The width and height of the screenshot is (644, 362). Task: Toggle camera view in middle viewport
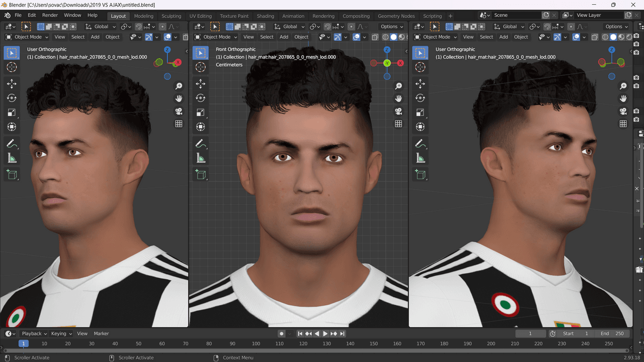(398, 111)
